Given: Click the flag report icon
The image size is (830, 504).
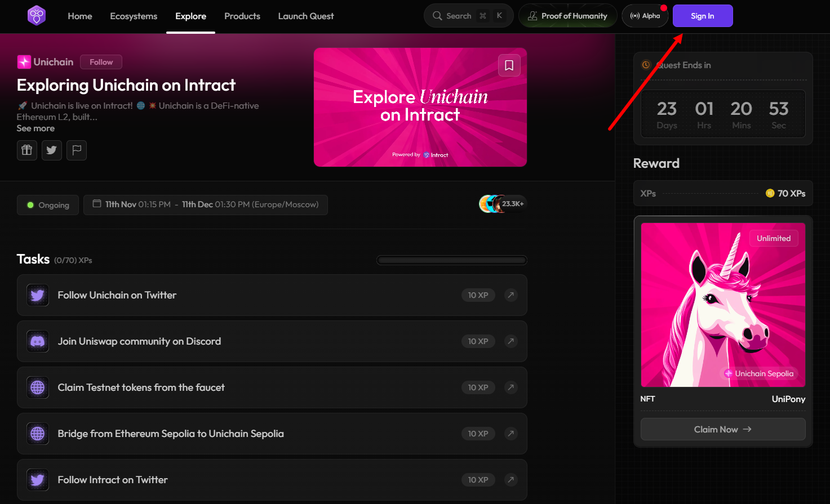Looking at the screenshot, I should click(x=77, y=150).
